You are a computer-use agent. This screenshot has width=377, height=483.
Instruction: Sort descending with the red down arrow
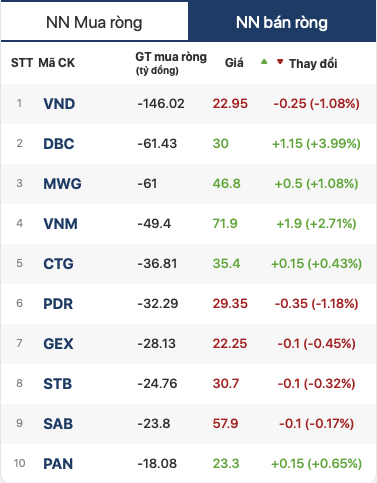pyautogui.click(x=280, y=61)
